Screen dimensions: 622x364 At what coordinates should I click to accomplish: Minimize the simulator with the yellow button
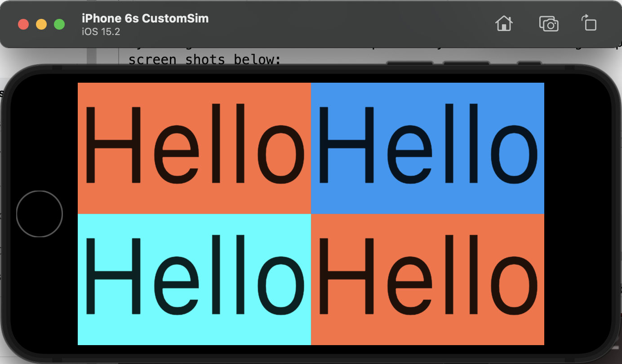pyautogui.click(x=41, y=24)
